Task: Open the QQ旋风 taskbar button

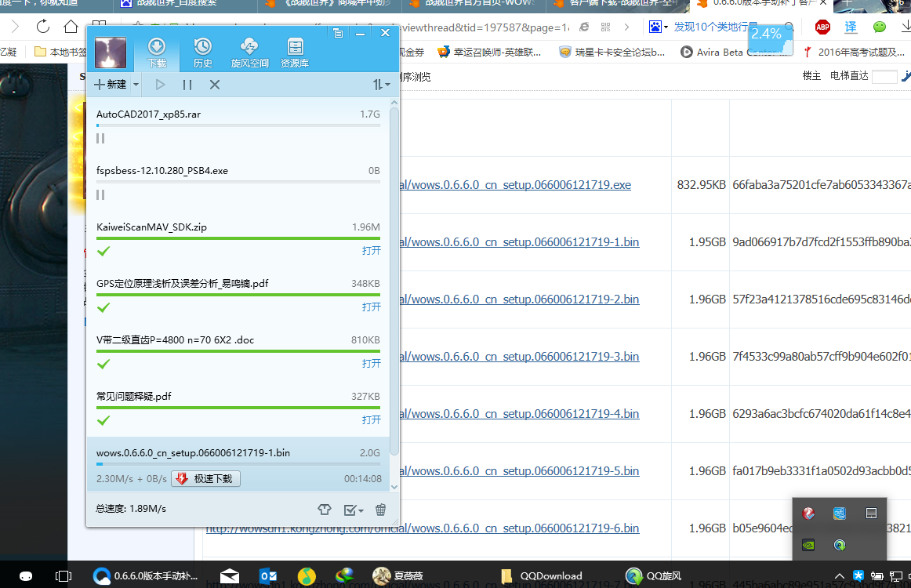Action: pyautogui.click(x=653, y=575)
